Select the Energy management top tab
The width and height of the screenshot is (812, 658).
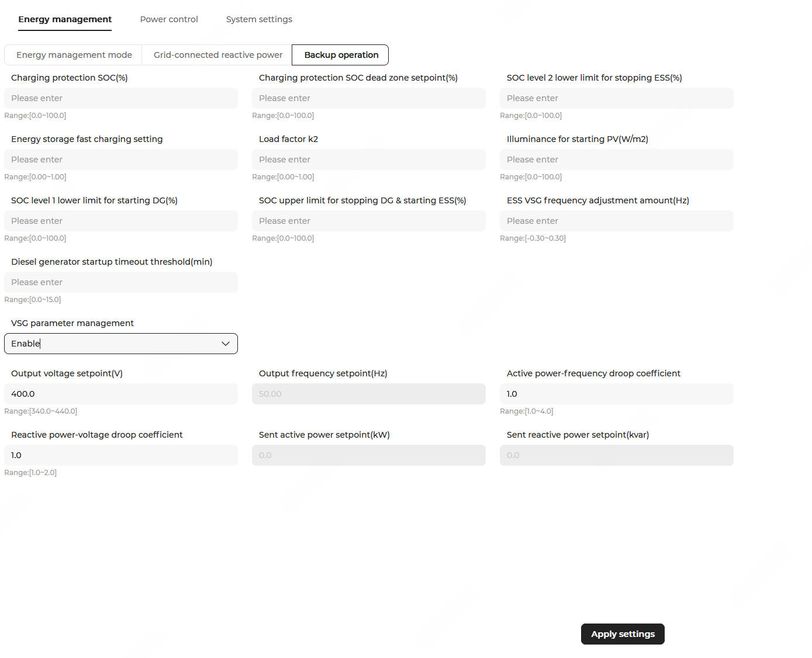65,19
